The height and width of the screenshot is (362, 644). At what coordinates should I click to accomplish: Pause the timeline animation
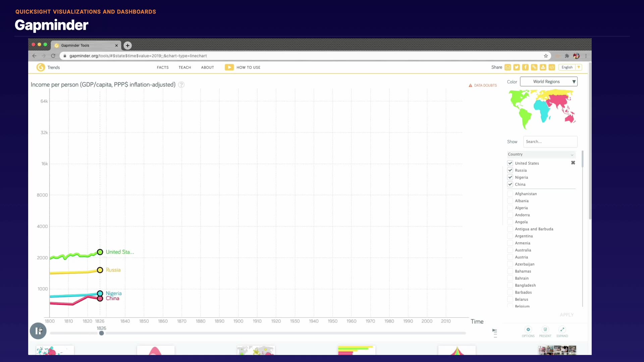(38, 331)
